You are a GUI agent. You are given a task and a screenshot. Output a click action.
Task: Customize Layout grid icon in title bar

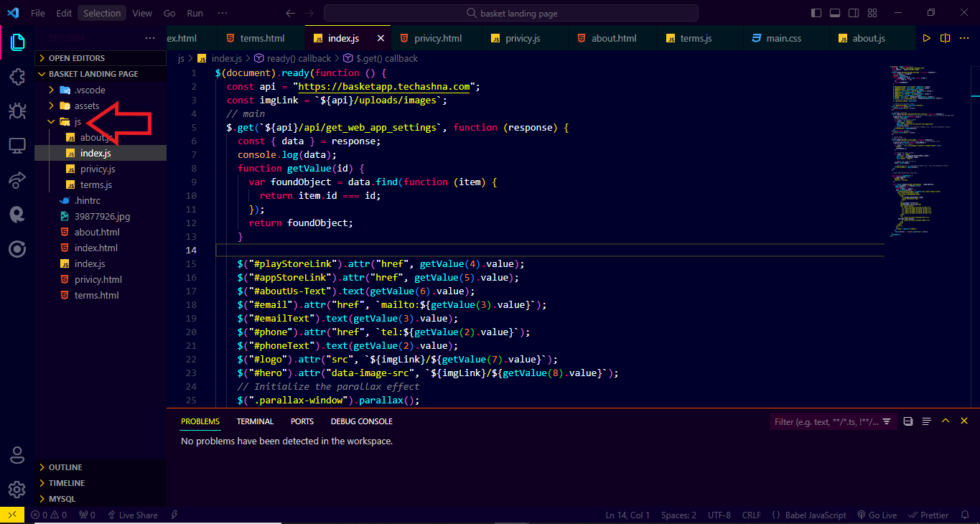click(x=872, y=13)
